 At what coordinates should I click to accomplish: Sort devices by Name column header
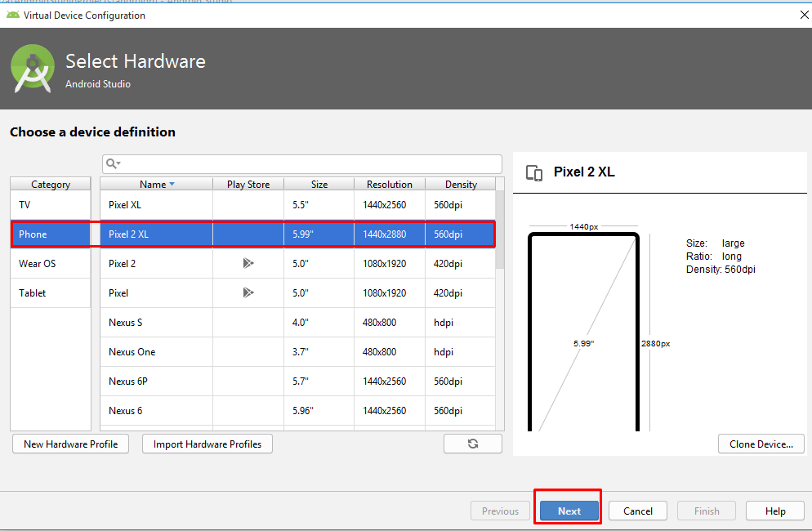pos(156,185)
